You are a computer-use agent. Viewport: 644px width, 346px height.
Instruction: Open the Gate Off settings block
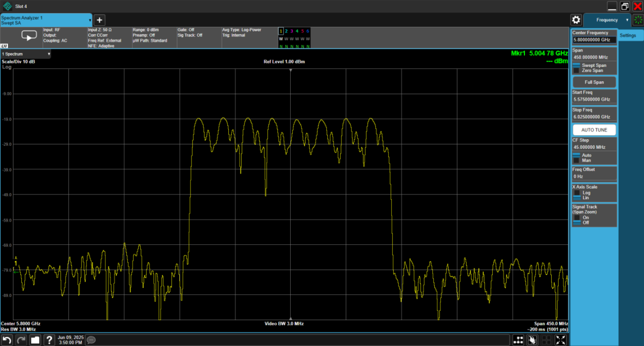tap(199, 38)
